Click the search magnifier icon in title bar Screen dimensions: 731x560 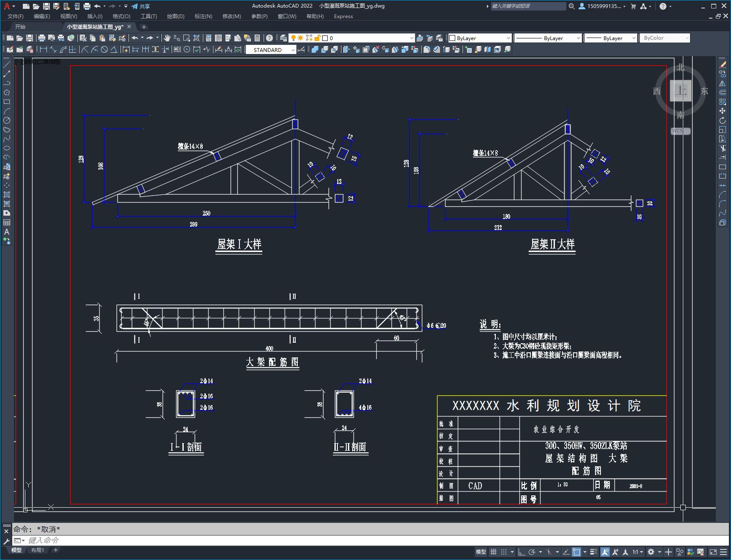pyautogui.click(x=571, y=6)
